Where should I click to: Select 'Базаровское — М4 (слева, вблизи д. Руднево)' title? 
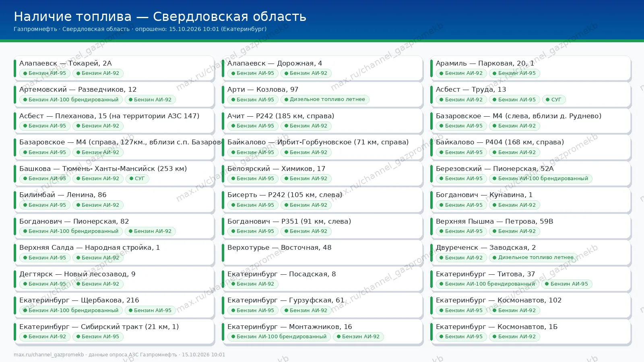(x=518, y=116)
